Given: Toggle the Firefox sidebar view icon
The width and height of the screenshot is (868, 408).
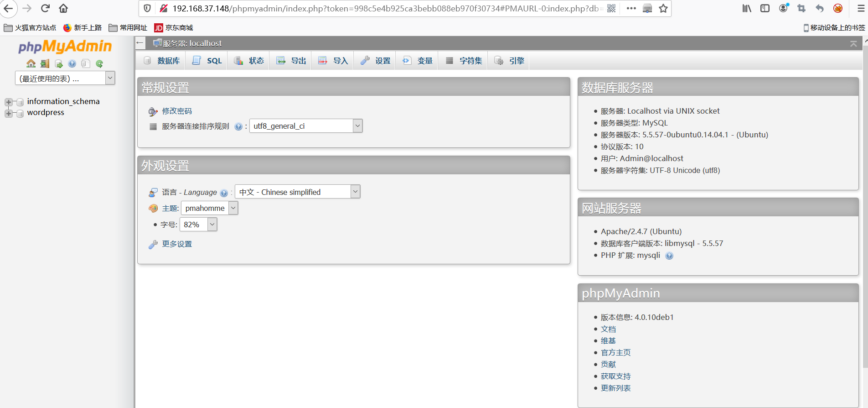Looking at the screenshot, I should point(765,8).
